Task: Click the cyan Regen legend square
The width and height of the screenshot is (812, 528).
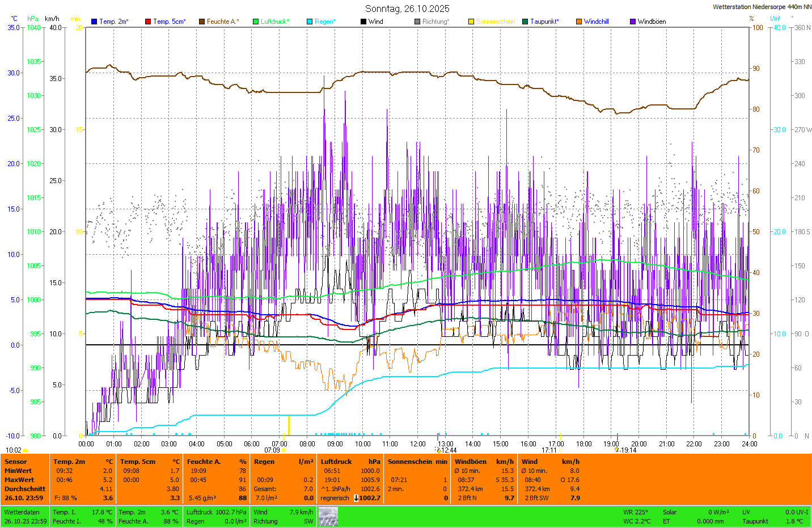Action: tap(310, 22)
